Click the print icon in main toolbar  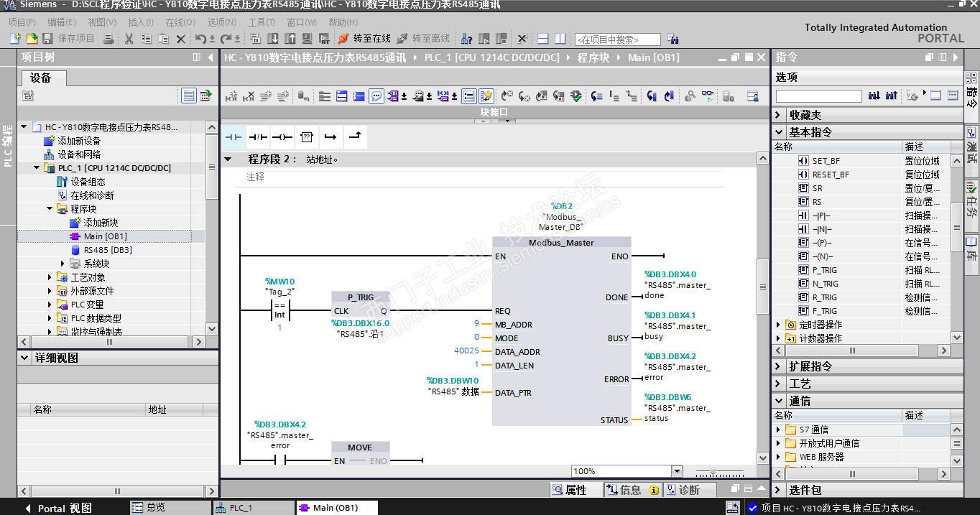coord(108,39)
